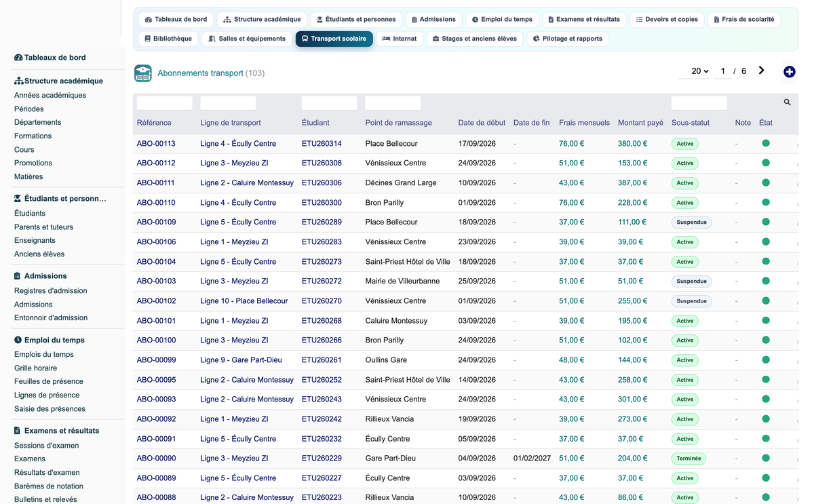Click the Tableaux de bord sidebar icon
The image size is (814, 504).
(18, 58)
